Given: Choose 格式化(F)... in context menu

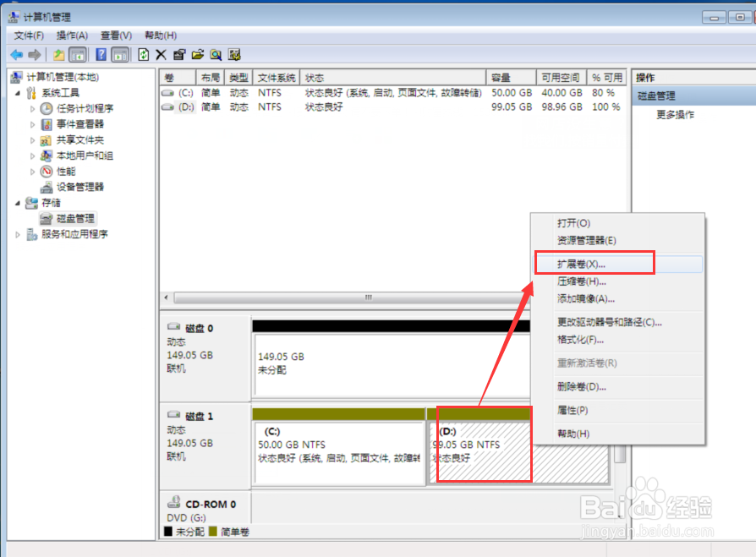Looking at the screenshot, I should [x=617, y=340].
